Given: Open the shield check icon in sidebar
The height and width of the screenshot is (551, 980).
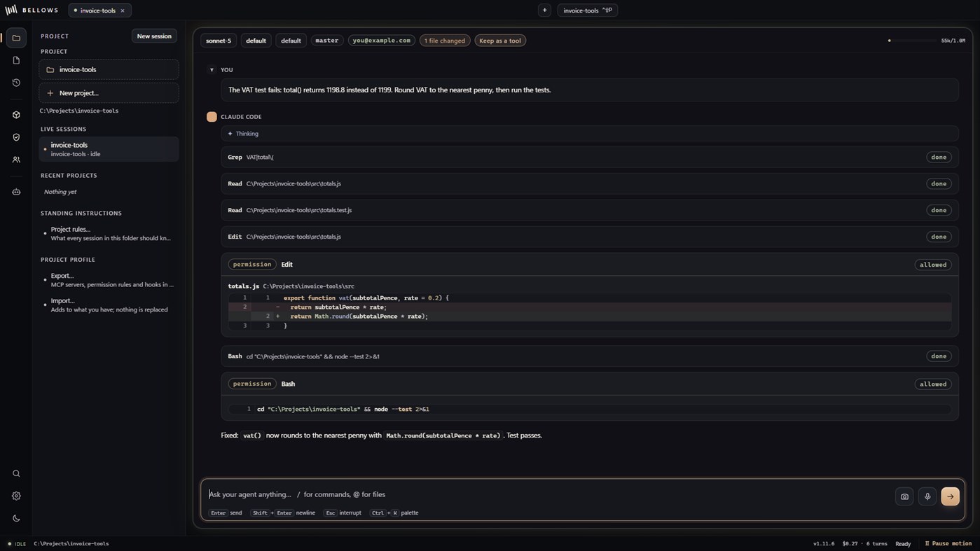Looking at the screenshot, I should click(x=16, y=137).
